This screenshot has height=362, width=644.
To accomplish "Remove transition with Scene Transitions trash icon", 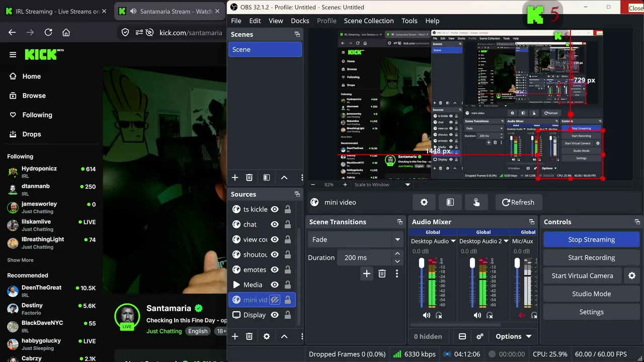I will (x=382, y=274).
